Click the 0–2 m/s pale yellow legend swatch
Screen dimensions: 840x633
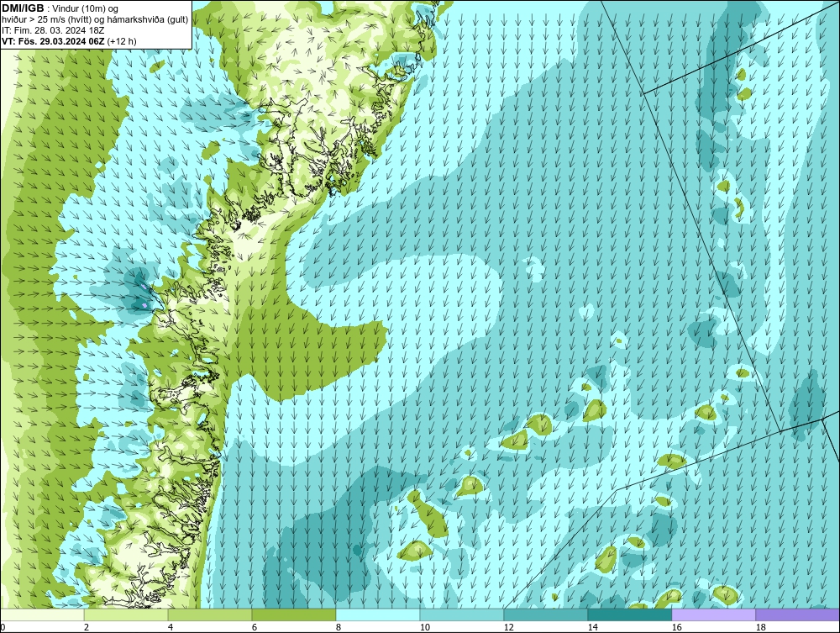pyautogui.click(x=42, y=615)
